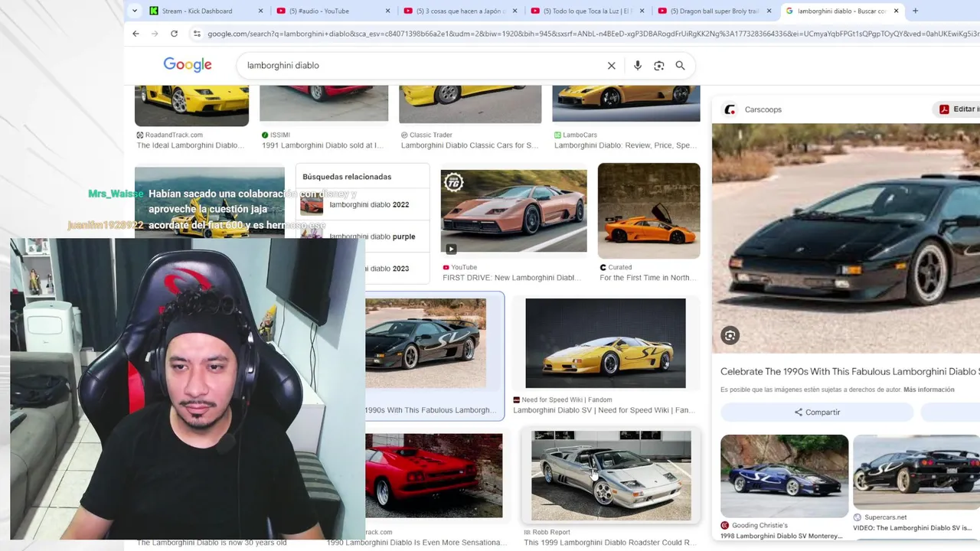The height and width of the screenshot is (551, 980).
Task: Open 'This 1999 Lamborghini Diablo Roadster' result
Action: coord(609,543)
